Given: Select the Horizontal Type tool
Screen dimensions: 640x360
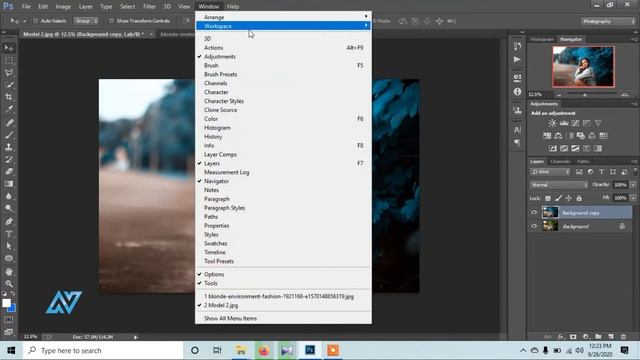Looking at the screenshot, I should coord(9,234).
